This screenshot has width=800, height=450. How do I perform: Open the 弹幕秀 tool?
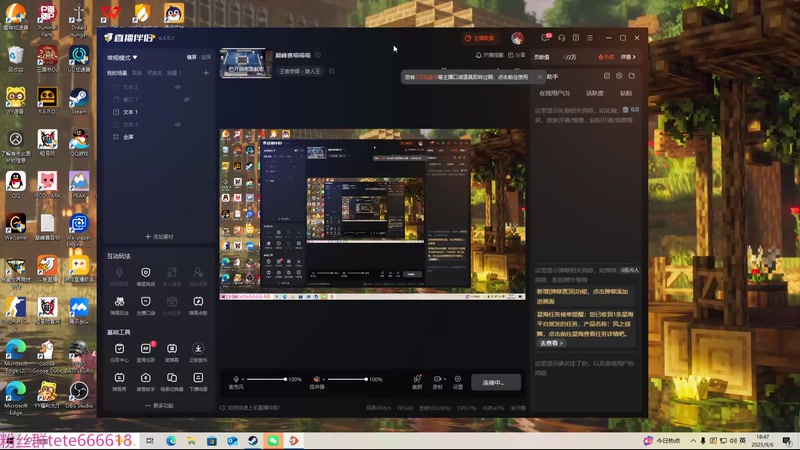pyautogui.click(x=119, y=381)
